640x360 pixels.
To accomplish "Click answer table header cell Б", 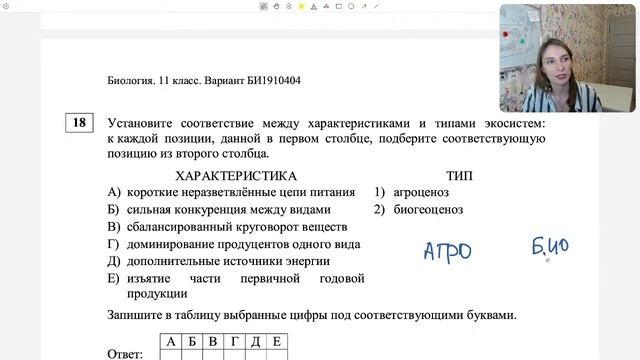I will (x=192, y=341).
